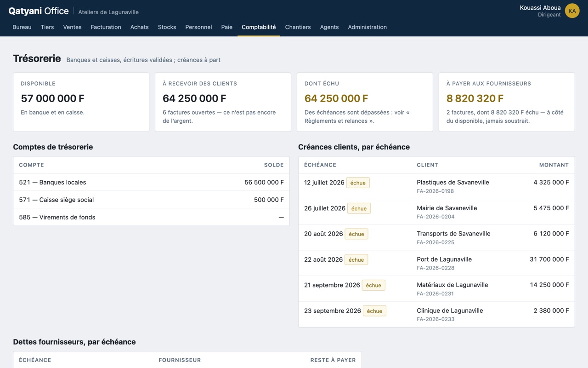This screenshot has height=368, width=588.
Task: Click the Clinique de Lagunaville client
Action: point(450,310)
